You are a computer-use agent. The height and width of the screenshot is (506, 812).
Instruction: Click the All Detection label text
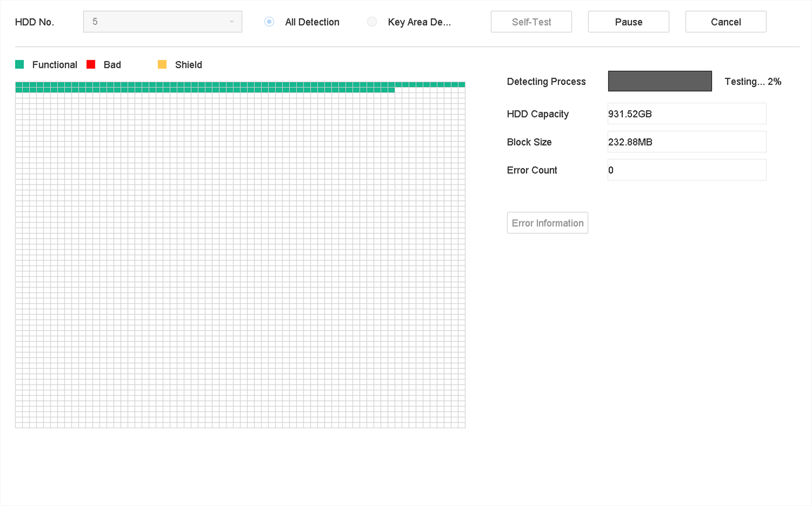click(x=312, y=22)
